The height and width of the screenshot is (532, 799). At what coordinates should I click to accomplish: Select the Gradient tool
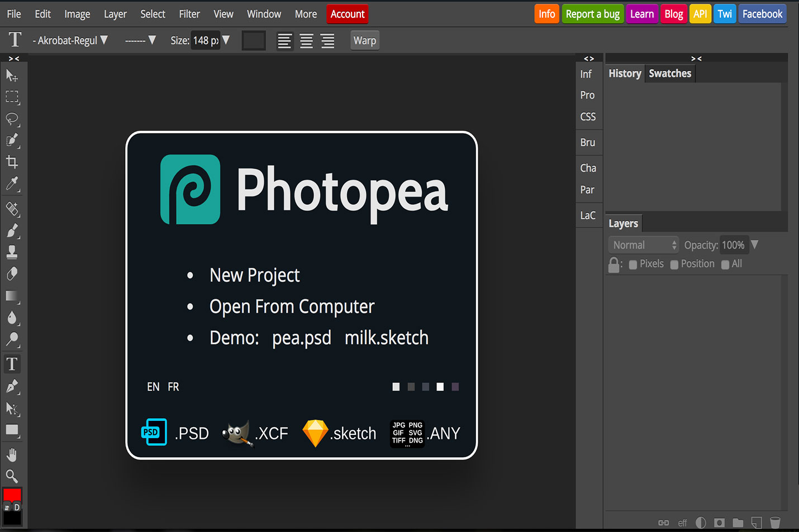[12, 296]
